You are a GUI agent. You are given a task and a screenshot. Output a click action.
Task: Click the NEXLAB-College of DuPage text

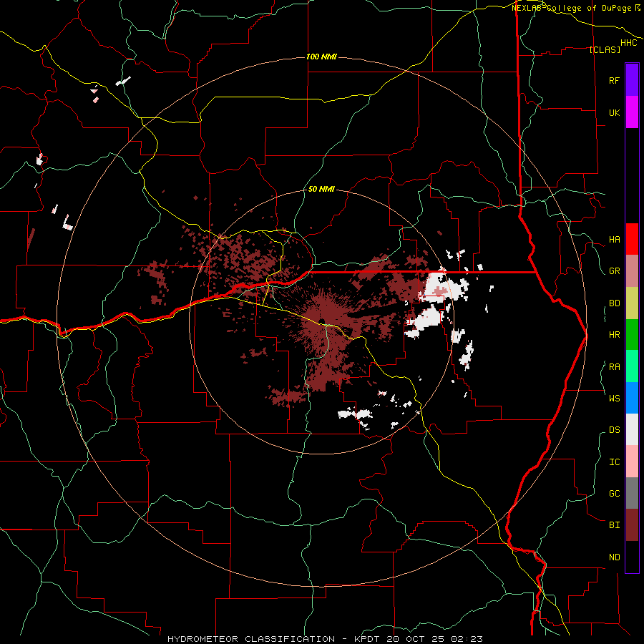point(572,8)
